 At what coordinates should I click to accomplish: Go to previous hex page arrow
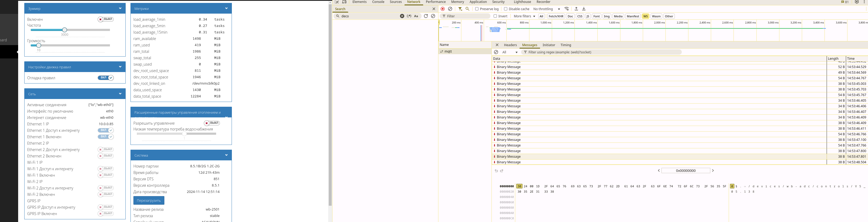pos(659,171)
